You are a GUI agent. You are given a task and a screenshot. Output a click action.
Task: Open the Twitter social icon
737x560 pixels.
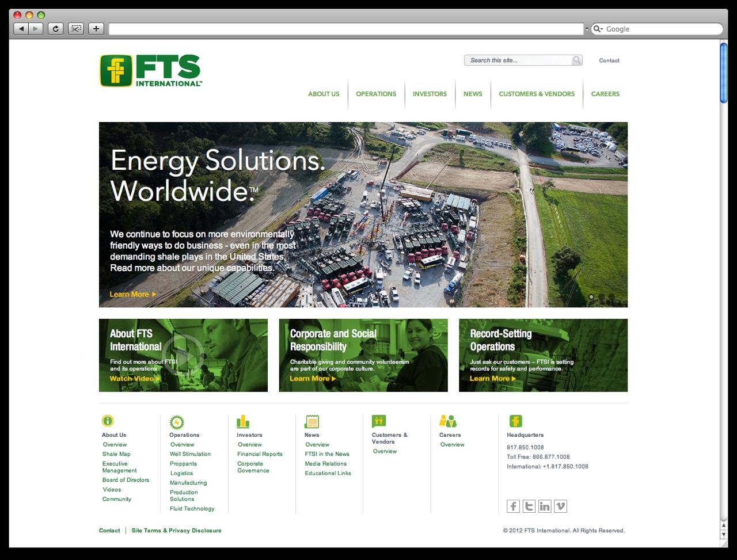tap(529, 506)
